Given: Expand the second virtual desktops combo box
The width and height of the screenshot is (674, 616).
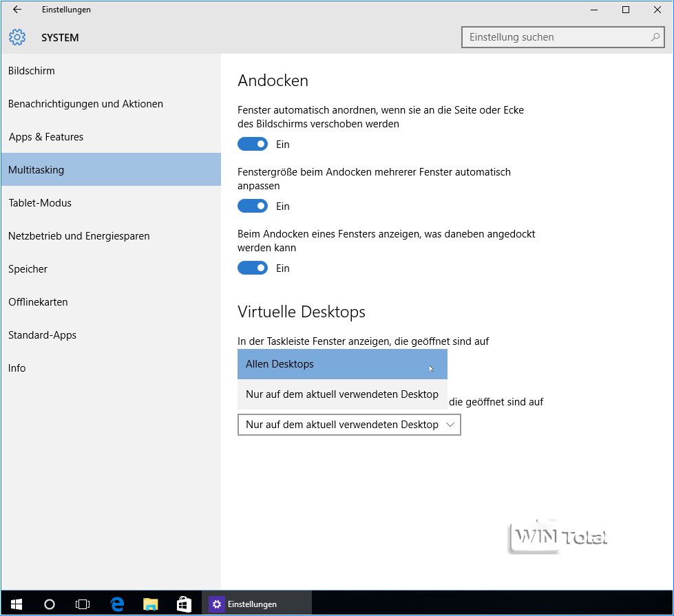Looking at the screenshot, I should point(349,425).
